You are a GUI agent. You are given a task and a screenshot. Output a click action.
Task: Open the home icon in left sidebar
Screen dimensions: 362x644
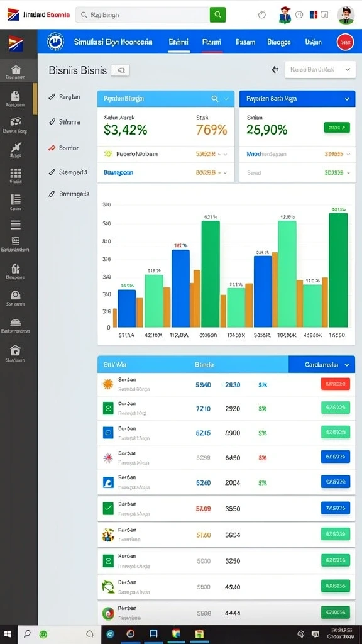click(x=16, y=69)
